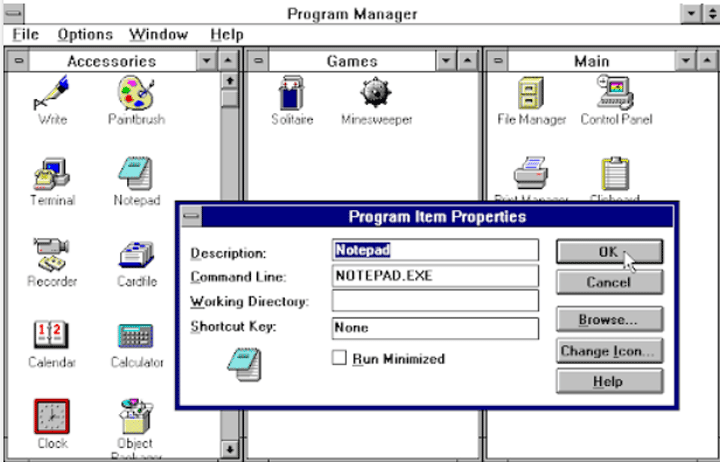Screen dimensions: 720x462
Task: Minimize the Accessories group window
Action: [207, 61]
